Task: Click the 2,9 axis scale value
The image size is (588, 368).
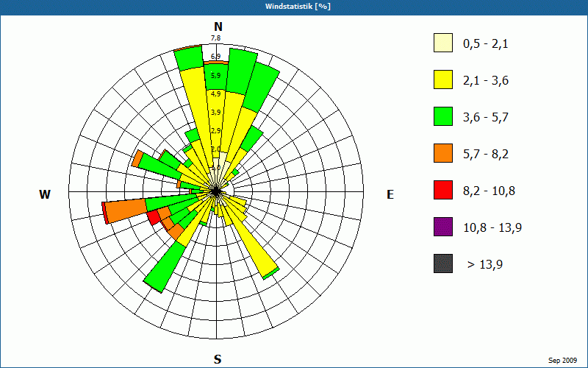Action: coord(216,131)
